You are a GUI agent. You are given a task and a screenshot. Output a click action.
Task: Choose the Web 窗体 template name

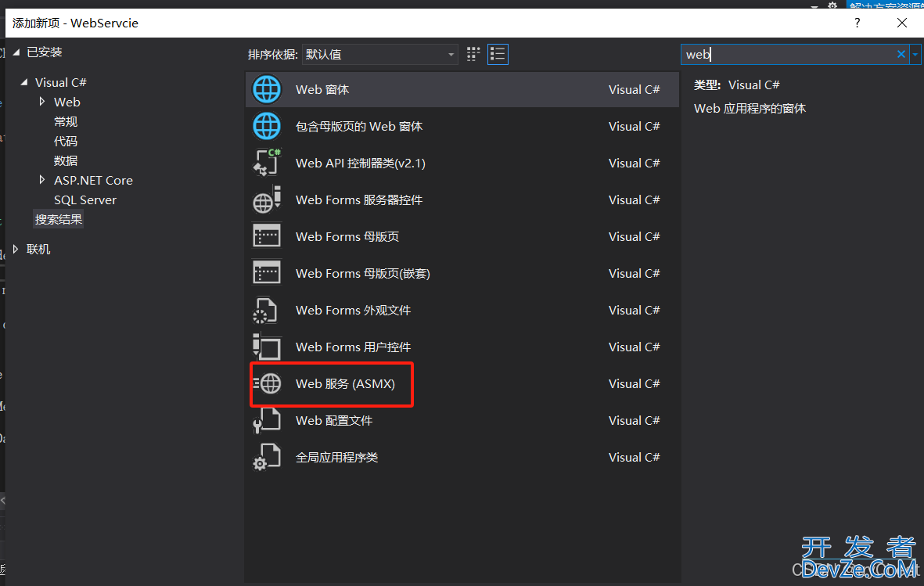(322, 90)
